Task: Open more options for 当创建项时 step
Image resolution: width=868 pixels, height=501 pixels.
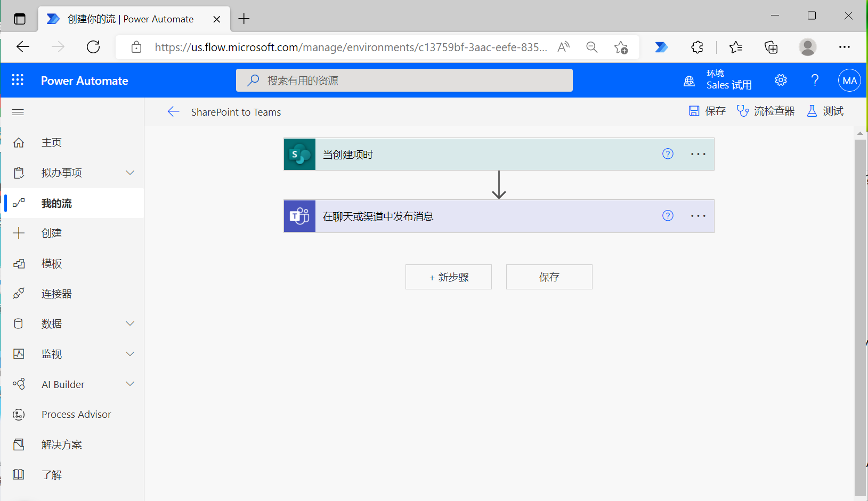Action: [x=698, y=154]
